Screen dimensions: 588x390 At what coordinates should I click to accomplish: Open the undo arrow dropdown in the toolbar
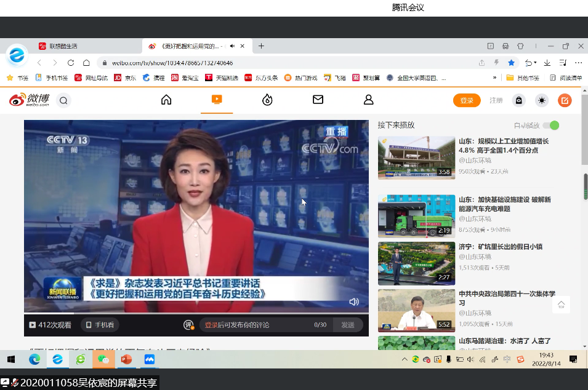point(530,63)
